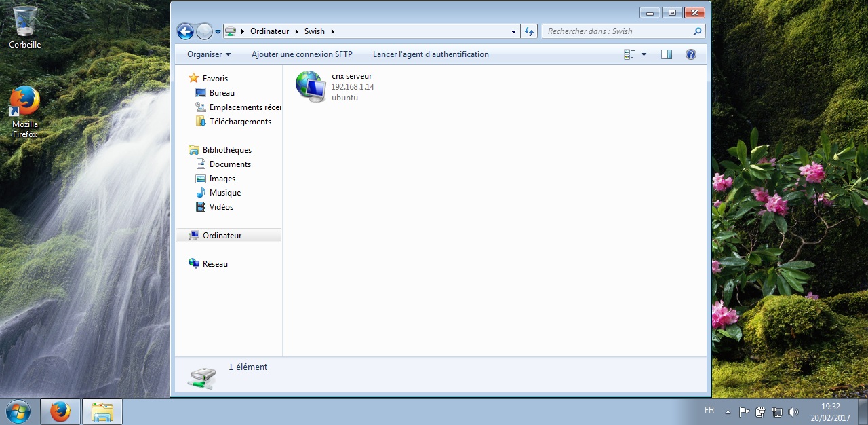The width and height of the screenshot is (868, 425).
Task: Change view using the view icon
Action: 629,54
